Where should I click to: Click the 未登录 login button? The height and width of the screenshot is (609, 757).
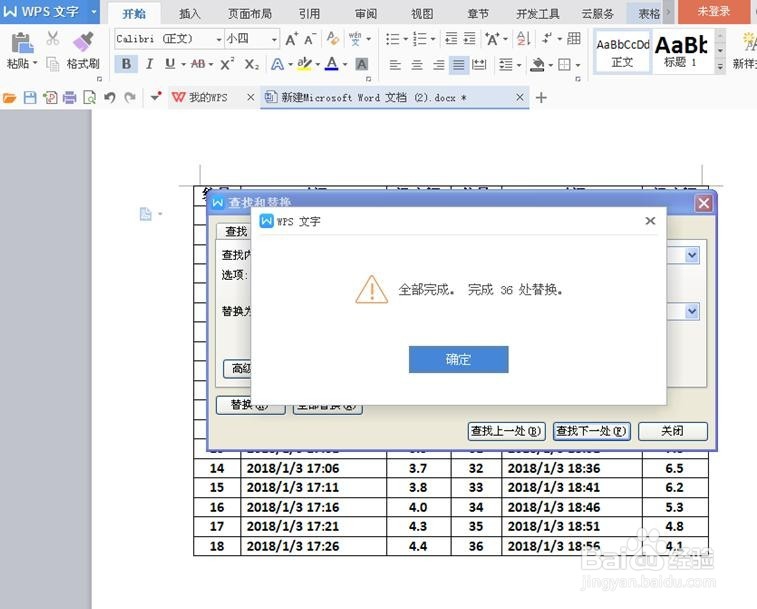(714, 11)
